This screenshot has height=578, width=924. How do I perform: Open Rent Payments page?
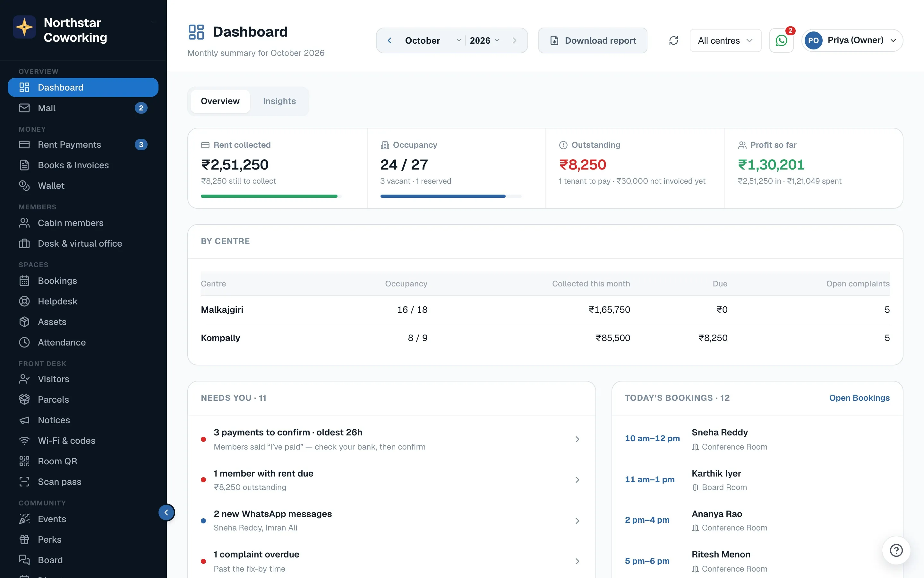click(83, 145)
